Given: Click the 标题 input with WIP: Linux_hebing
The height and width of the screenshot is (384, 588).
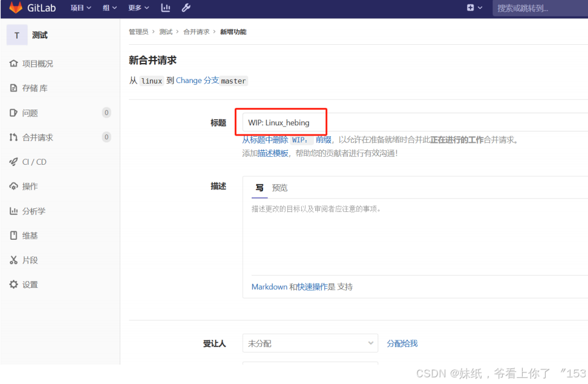Looking at the screenshot, I should (415, 122).
